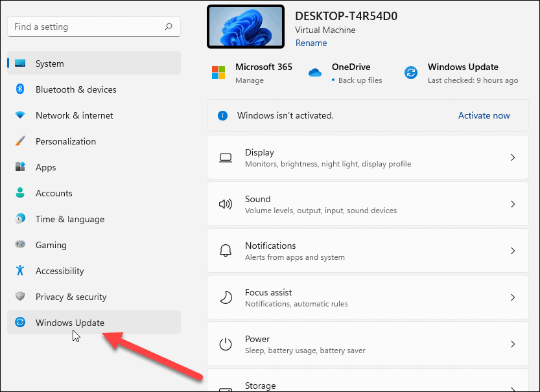Switch to the System section
This screenshot has width=540, height=392.
(19, 63)
